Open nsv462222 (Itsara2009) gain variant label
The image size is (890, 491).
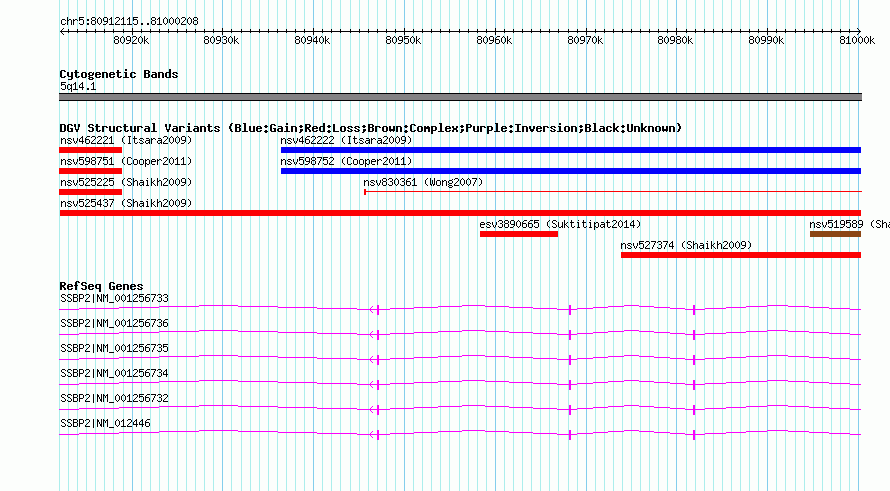click(346, 140)
